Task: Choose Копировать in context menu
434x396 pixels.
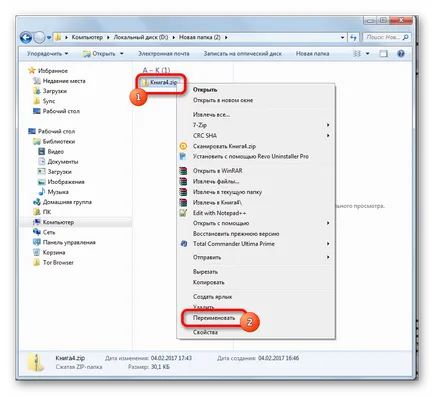Action: [256, 282]
